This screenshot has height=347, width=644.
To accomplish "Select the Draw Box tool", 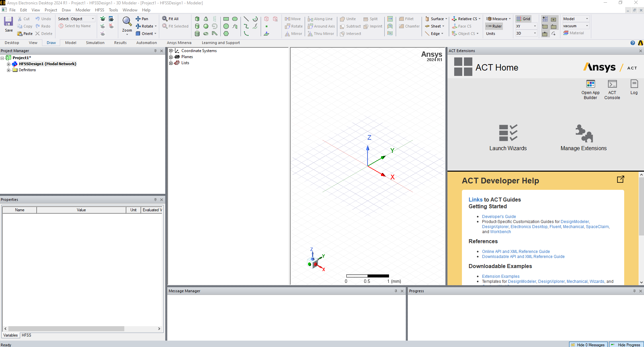I will click(x=197, y=19).
